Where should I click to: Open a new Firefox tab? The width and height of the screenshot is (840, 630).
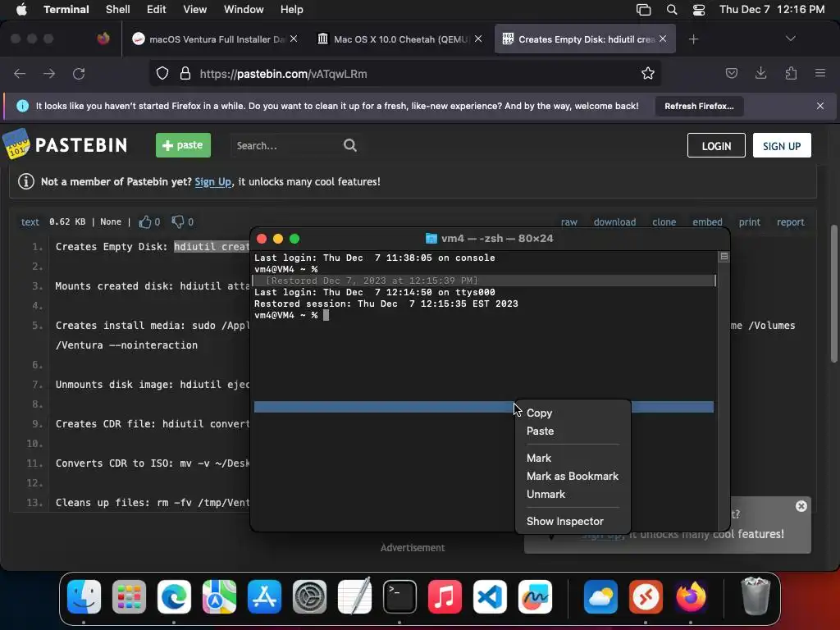[x=693, y=39]
